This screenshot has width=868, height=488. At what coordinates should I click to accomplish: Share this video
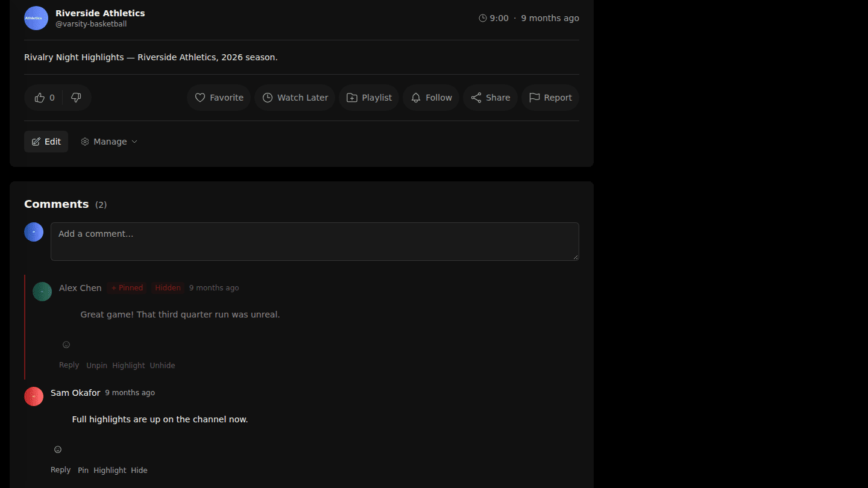tap(490, 98)
